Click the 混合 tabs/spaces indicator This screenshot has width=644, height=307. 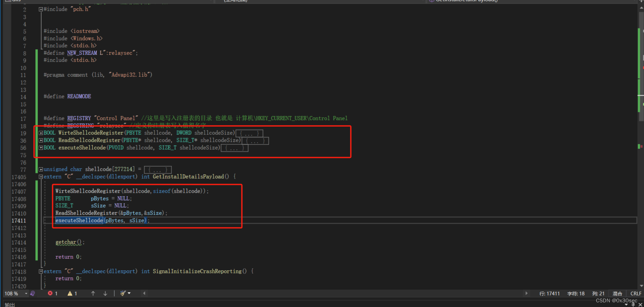click(x=617, y=294)
